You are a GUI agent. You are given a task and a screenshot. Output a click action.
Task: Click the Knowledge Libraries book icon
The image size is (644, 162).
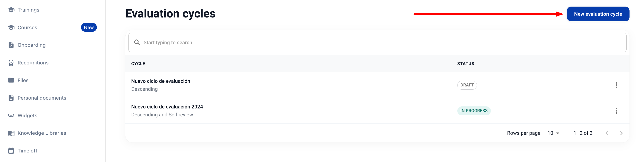(11, 133)
